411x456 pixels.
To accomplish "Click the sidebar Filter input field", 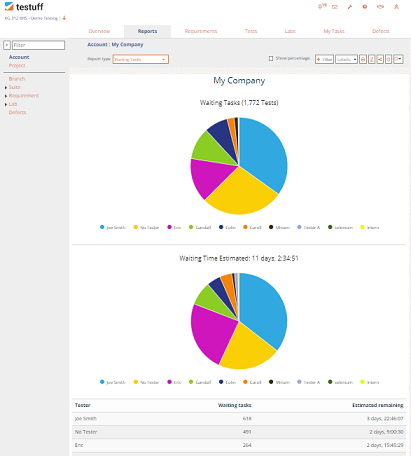I will pyautogui.click(x=38, y=45).
